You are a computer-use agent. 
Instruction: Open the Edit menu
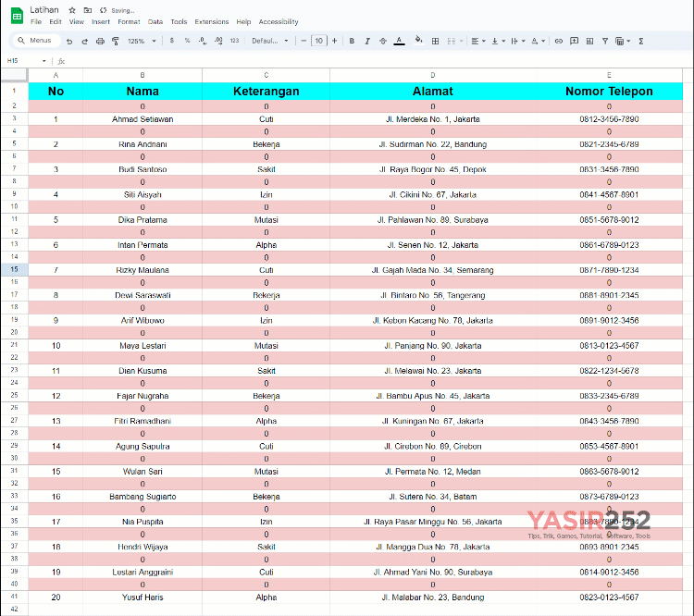tap(56, 21)
